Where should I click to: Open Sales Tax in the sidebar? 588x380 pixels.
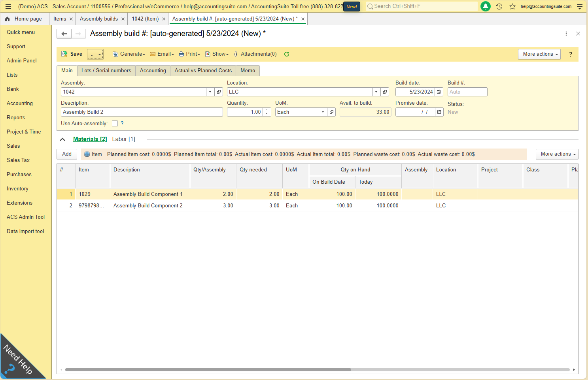18,160
